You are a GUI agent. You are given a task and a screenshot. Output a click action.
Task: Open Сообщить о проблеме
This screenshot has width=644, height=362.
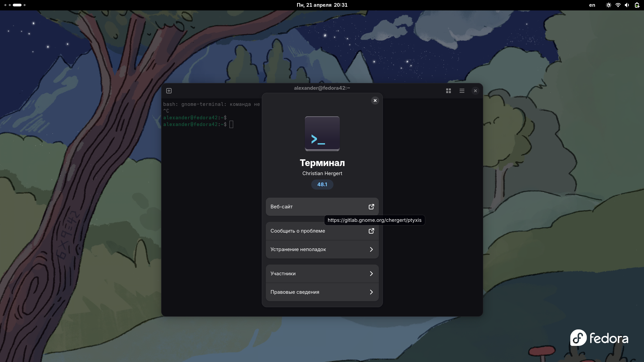[x=322, y=231]
